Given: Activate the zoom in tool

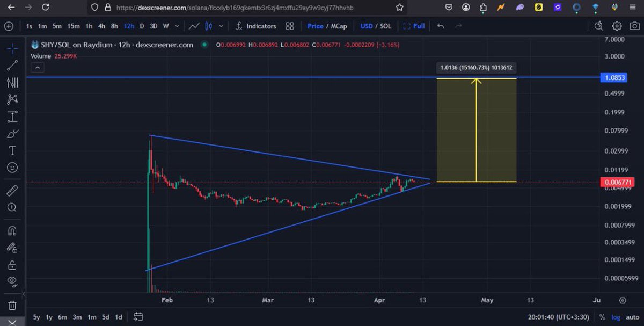Looking at the screenshot, I should point(12,207).
